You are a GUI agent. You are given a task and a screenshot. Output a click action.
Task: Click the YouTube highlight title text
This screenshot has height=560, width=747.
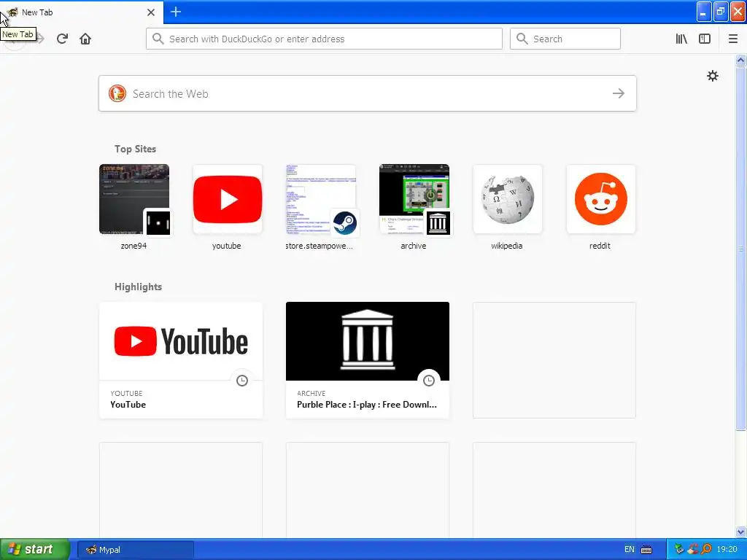[128, 404]
